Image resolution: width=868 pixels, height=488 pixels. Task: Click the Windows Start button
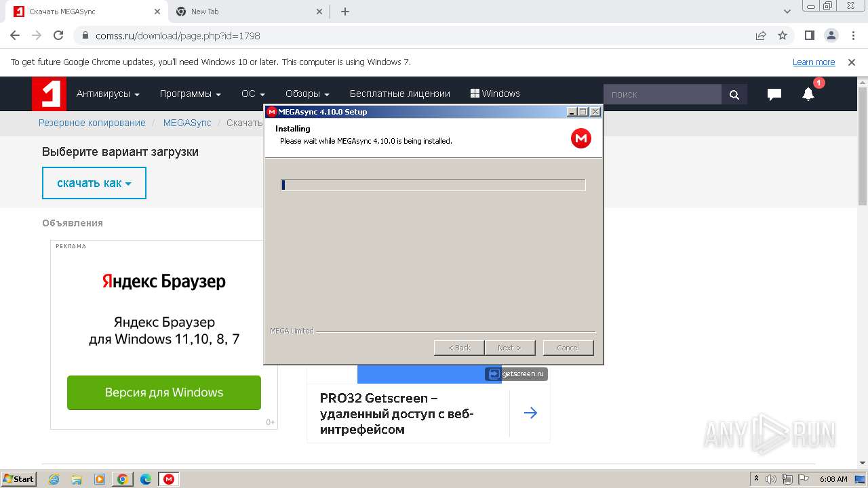[18, 479]
